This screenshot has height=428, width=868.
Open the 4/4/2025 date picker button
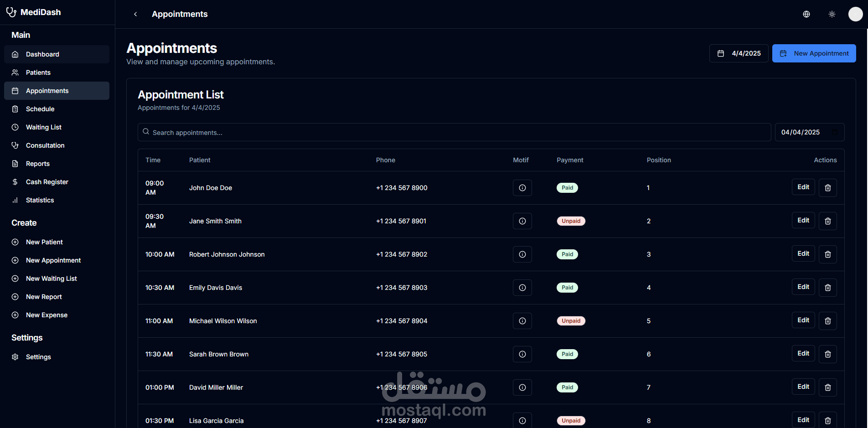(x=739, y=53)
